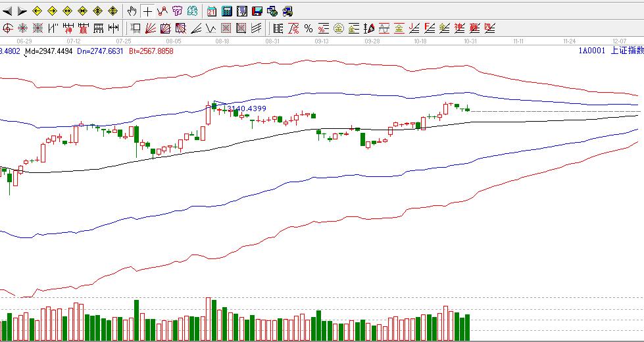Click the percent sign indicator icon
This screenshot has width=644, height=342.
(x=308, y=28)
